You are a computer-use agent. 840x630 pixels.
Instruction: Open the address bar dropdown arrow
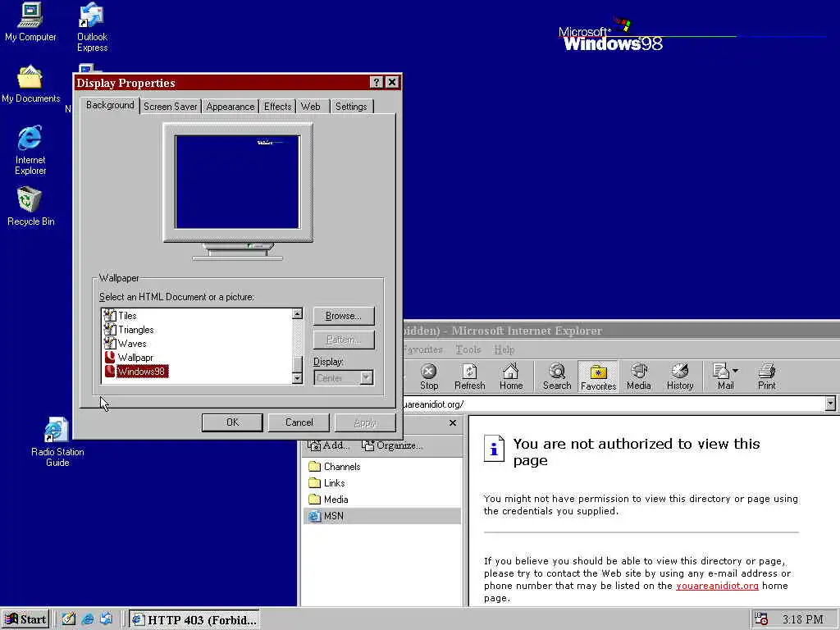pos(830,404)
